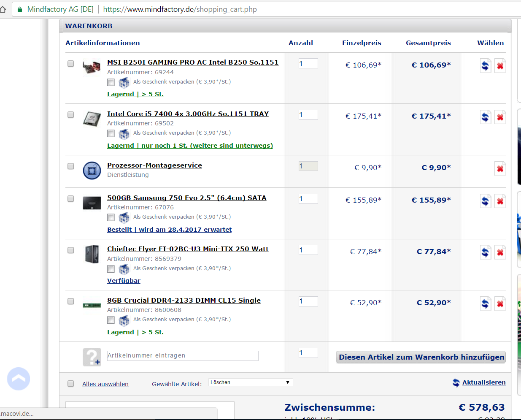Select Samsung 750 Evo row checkbox
Screen dimensions: 521x420
[x=71, y=198]
